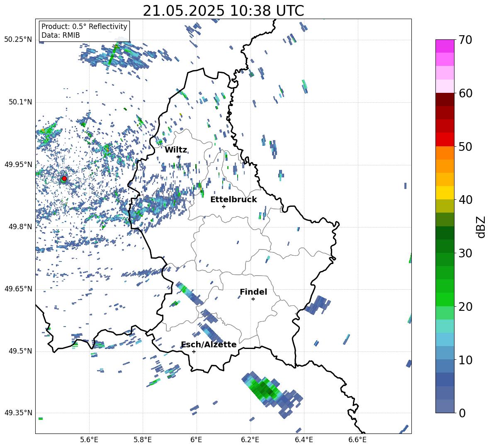Click the cross marker below Wiltz
Screen dimensions: 491x448
(178, 157)
